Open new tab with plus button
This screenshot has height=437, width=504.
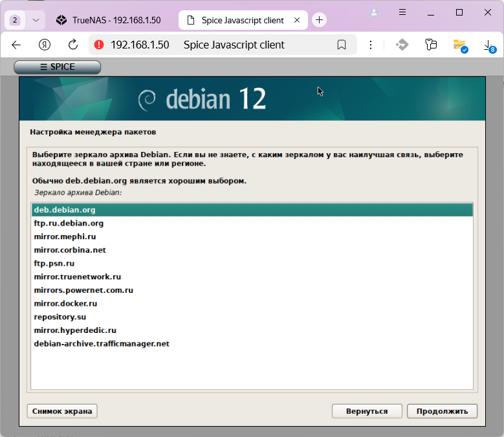click(319, 20)
